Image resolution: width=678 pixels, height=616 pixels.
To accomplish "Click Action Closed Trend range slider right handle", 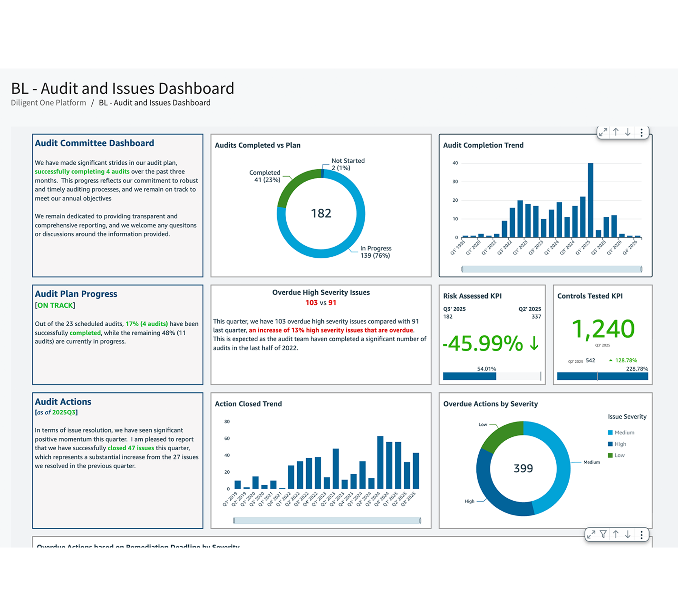I will (420, 521).
